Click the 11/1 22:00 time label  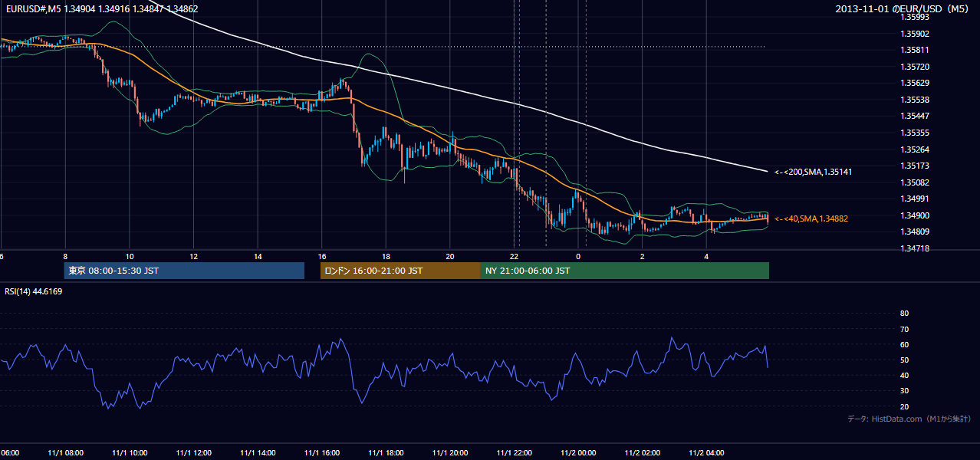point(515,453)
